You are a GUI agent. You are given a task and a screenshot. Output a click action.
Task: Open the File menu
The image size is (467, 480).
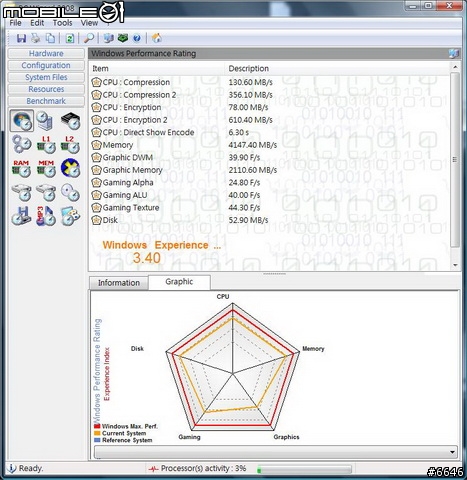pyautogui.click(x=15, y=23)
